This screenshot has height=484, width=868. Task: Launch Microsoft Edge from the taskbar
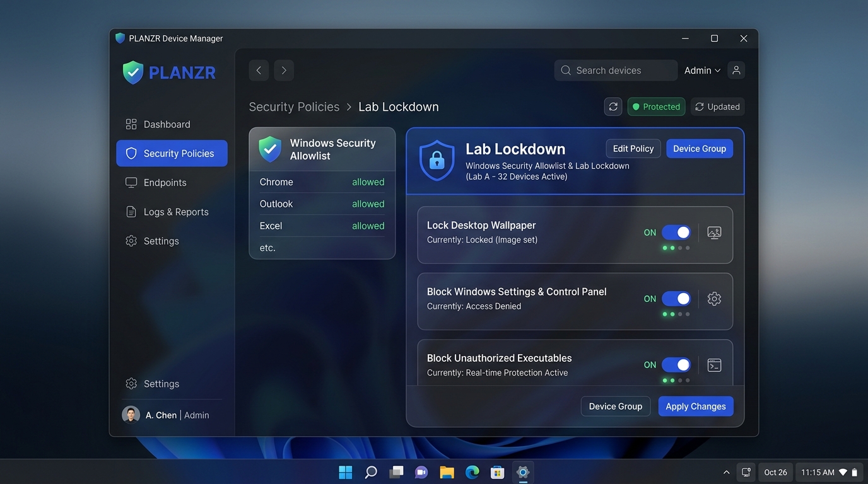[x=472, y=472]
